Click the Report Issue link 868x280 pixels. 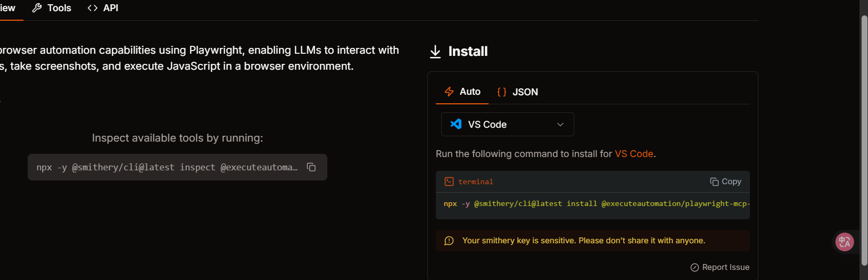(720, 267)
